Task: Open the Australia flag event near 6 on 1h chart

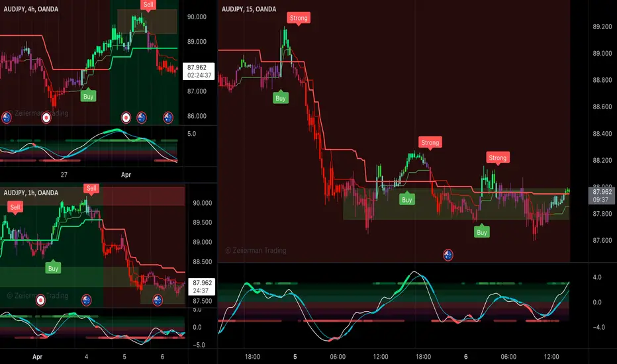Action: point(158,300)
